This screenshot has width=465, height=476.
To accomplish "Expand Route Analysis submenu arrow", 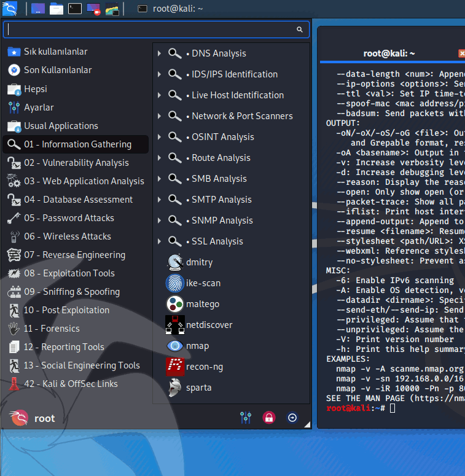I will click(x=159, y=158).
